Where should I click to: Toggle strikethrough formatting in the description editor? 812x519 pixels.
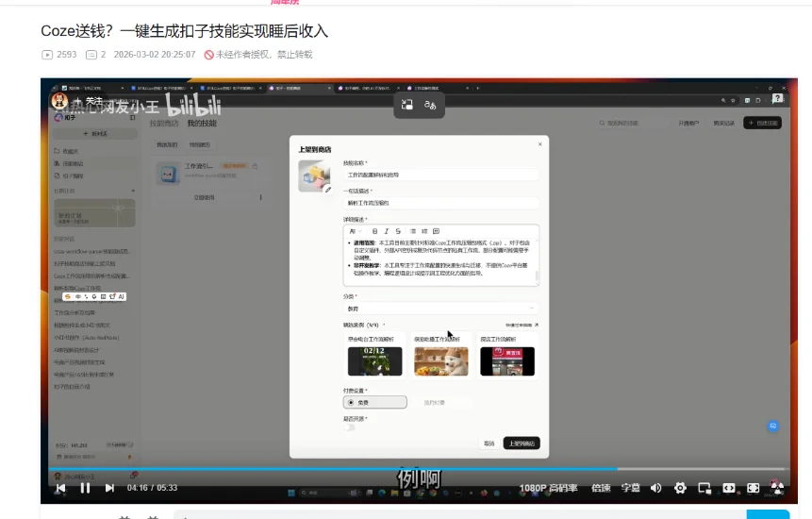(398, 231)
